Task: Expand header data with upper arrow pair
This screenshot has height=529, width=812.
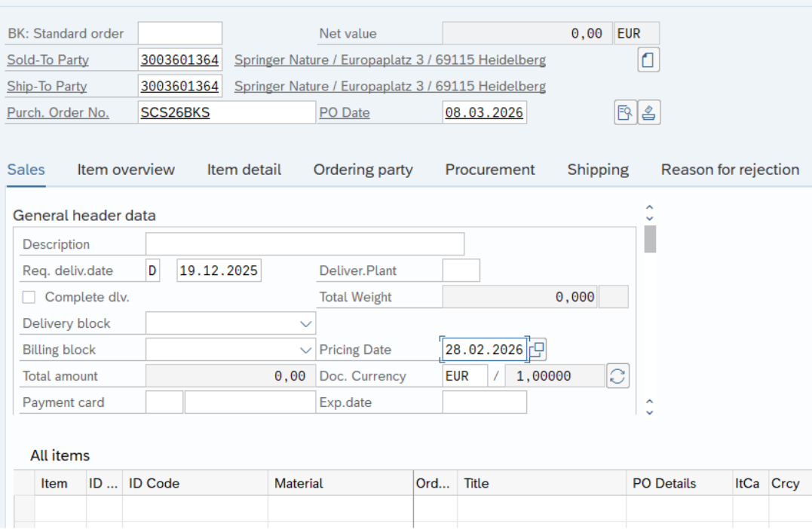Action: point(649,213)
